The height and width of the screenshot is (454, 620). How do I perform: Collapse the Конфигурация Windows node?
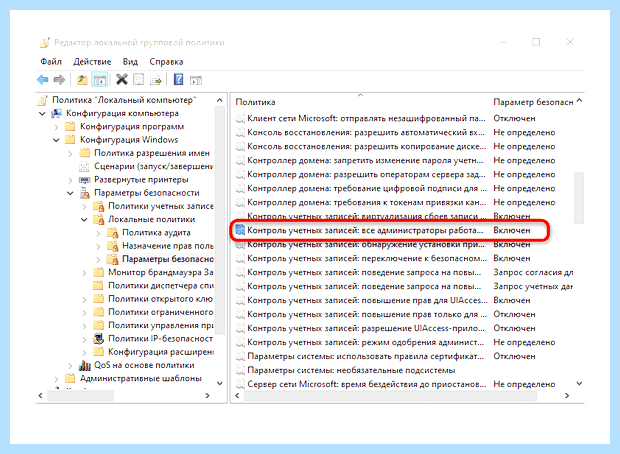pos(56,140)
